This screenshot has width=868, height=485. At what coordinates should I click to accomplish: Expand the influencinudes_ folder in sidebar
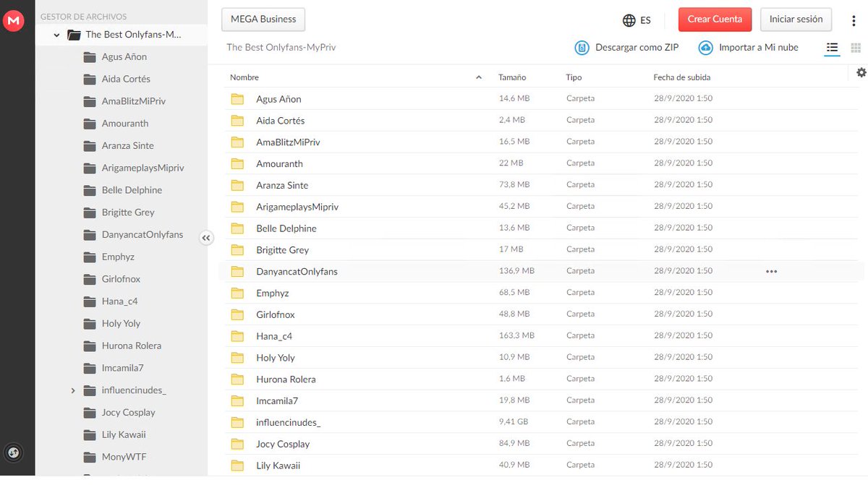click(x=73, y=390)
